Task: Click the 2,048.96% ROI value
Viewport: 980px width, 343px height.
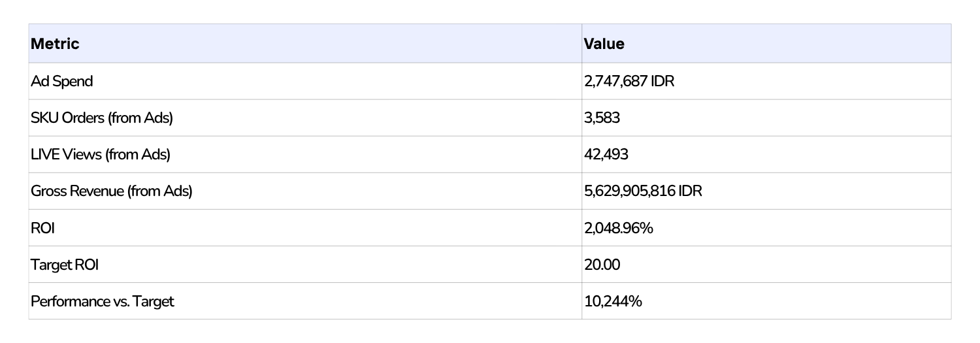Action: 617,227
